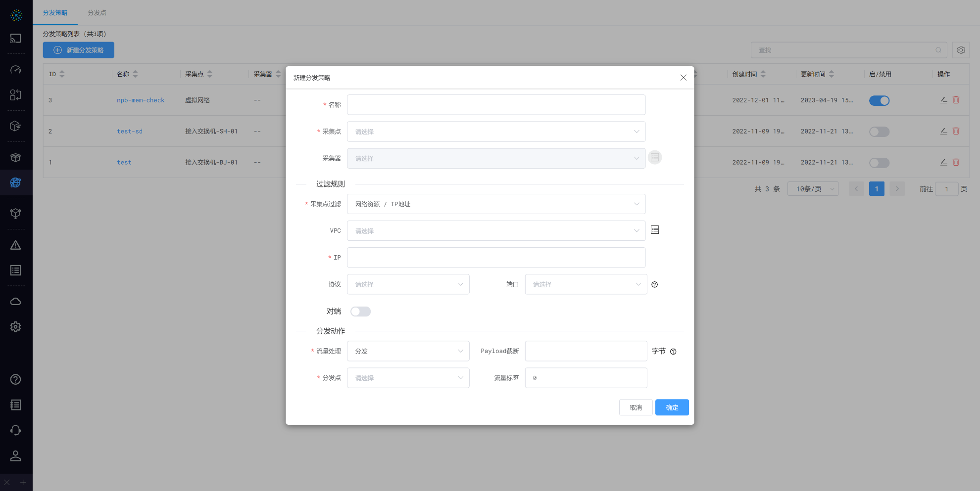Expand the 流量处理 dropdown showing 分发
Screen dimensions: 980x491
point(408,351)
